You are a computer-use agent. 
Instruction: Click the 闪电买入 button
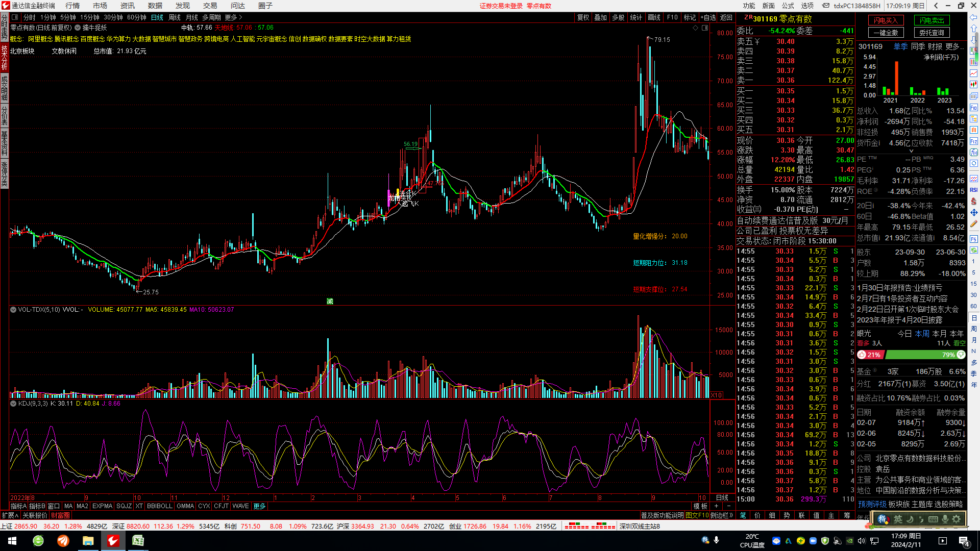tap(886, 20)
